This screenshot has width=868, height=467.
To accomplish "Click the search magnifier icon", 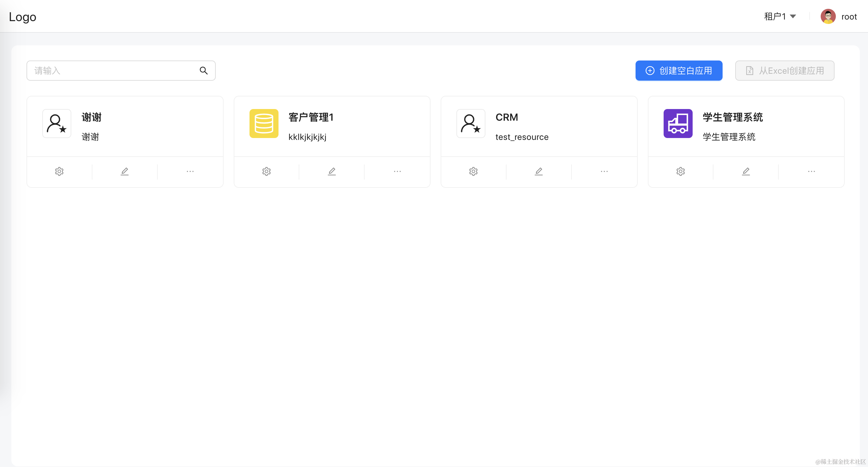I will 203,71.
